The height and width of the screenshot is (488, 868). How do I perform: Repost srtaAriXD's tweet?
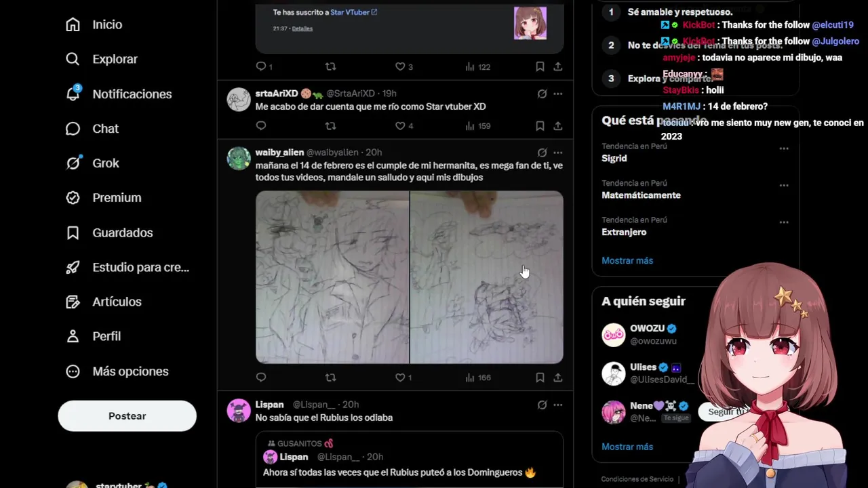pos(330,126)
